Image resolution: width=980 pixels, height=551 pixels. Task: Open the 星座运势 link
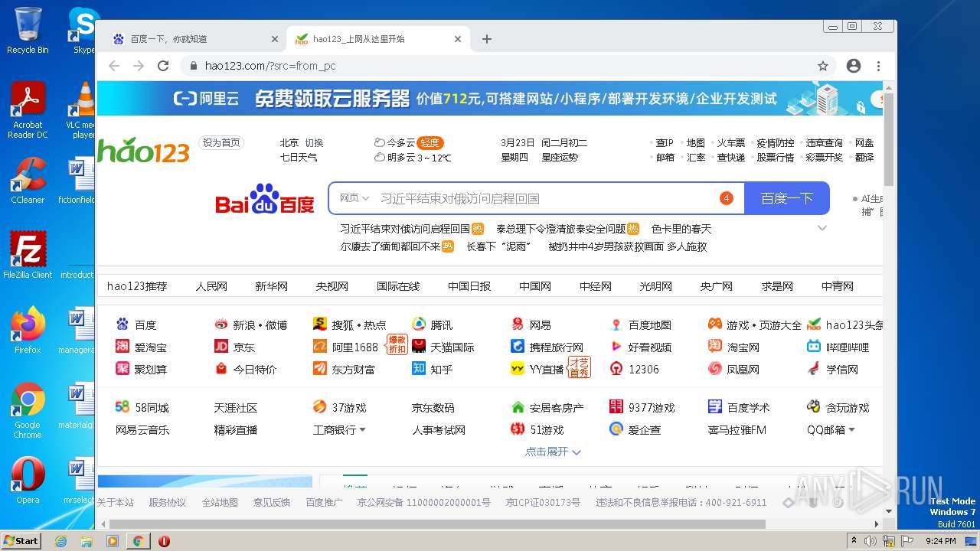(560, 158)
